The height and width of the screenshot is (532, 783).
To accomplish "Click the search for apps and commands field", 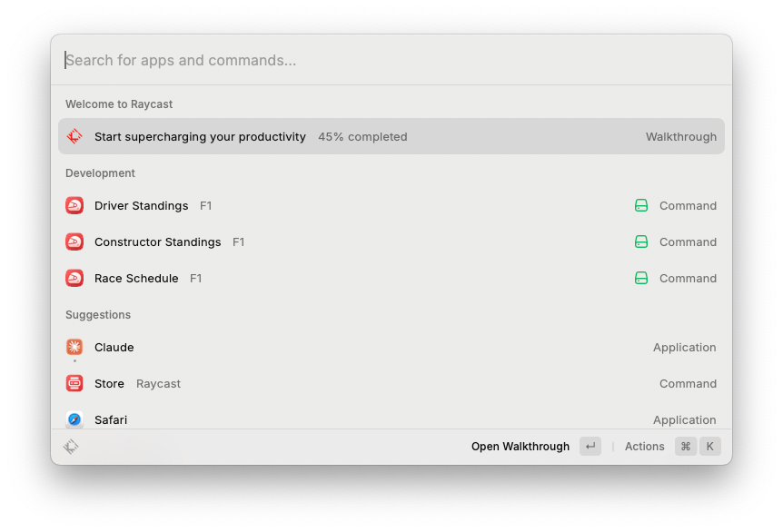I will tap(391, 61).
